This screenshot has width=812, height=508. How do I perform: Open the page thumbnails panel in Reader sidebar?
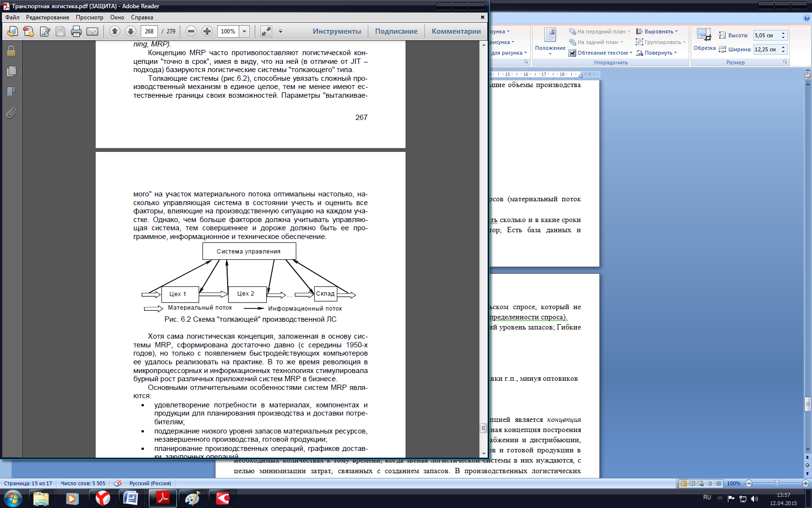[x=11, y=72]
